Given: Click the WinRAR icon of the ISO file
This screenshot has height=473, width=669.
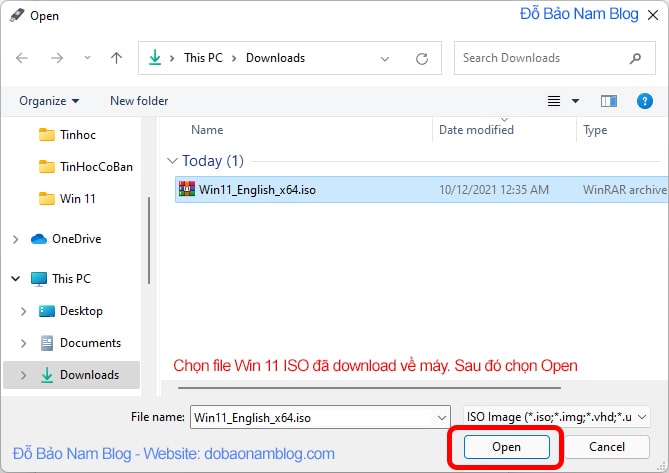Looking at the screenshot, I should point(186,189).
